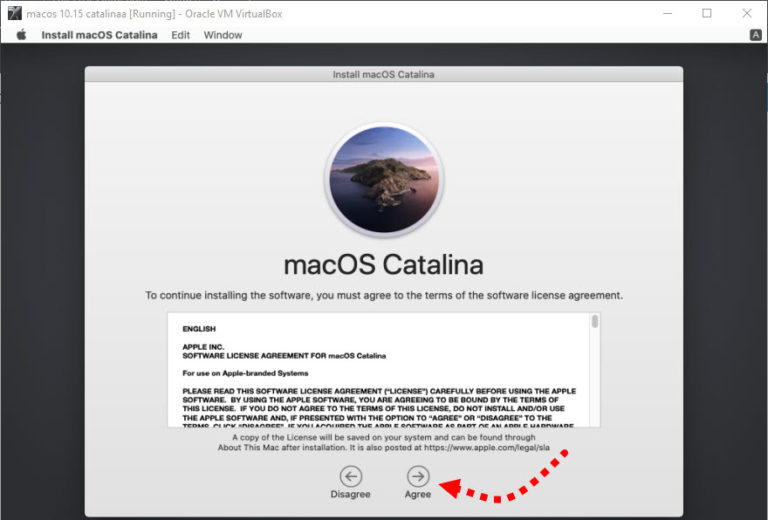This screenshot has width=768, height=520.
Task: Close the VirtualBox window
Action: pos(746,13)
